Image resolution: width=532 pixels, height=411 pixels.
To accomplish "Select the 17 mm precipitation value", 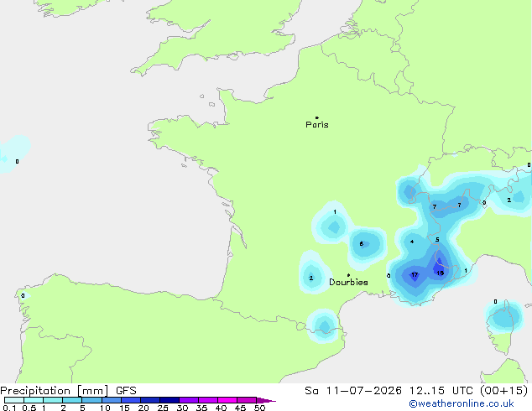I will pyautogui.click(x=415, y=274).
